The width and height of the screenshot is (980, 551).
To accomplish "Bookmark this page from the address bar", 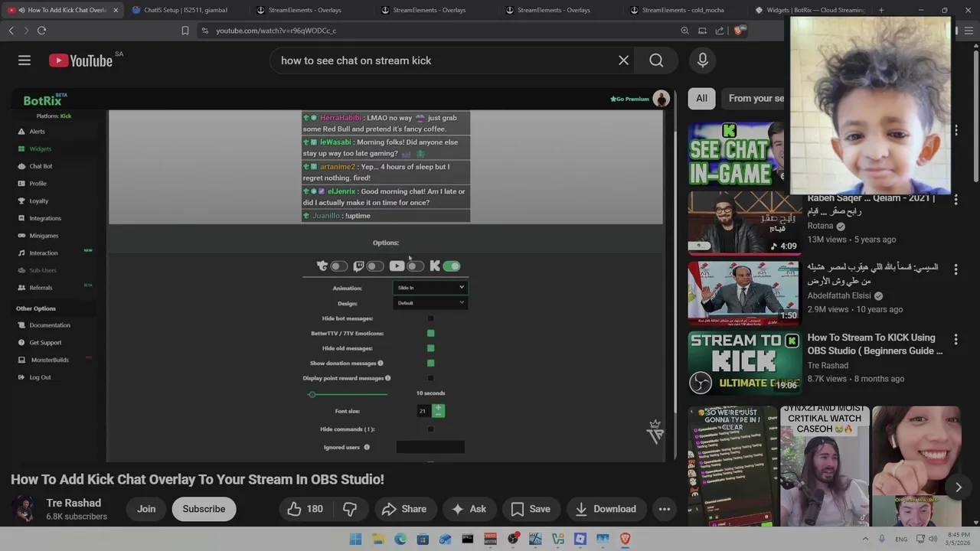I will pyautogui.click(x=185, y=31).
